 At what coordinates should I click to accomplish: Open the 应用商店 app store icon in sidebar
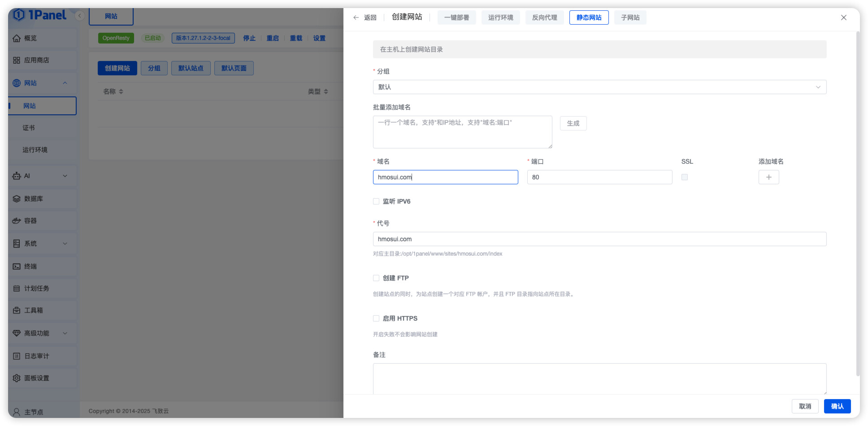17,60
